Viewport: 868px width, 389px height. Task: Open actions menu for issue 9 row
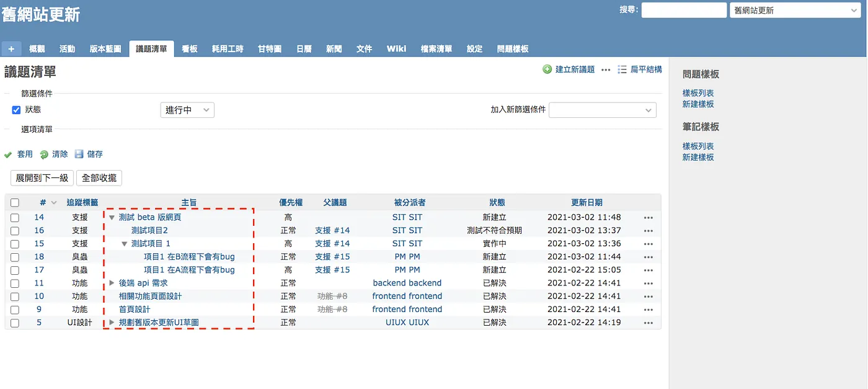649,310
